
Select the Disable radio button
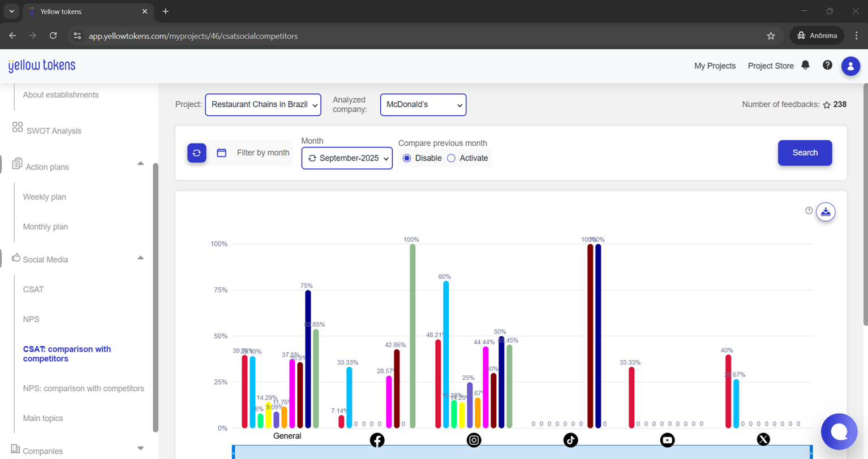pos(407,158)
